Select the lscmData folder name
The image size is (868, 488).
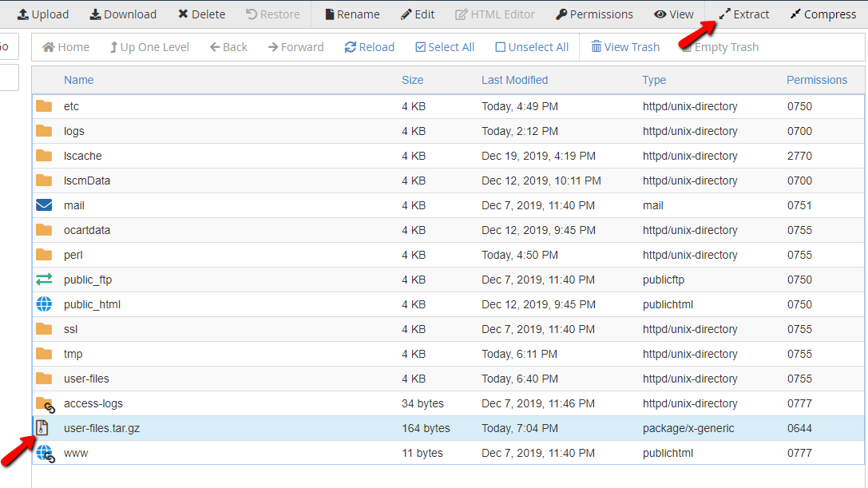point(87,181)
